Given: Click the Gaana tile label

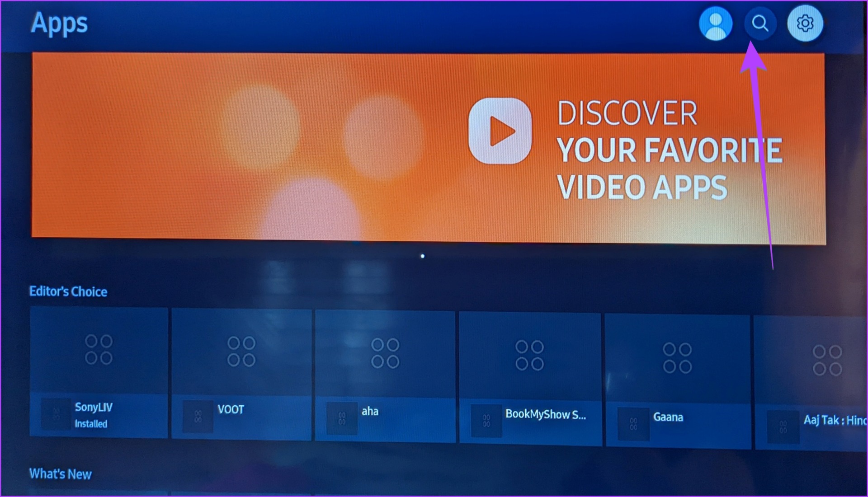Looking at the screenshot, I should click(668, 417).
